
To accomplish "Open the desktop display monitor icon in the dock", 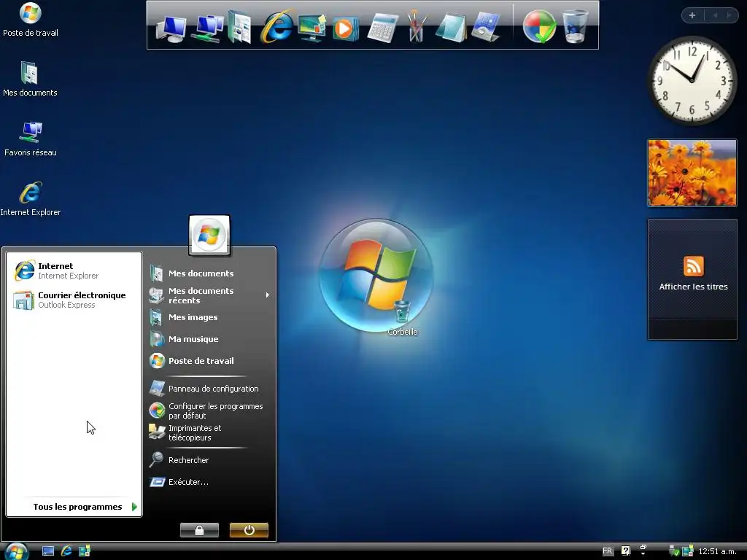I will [x=312, y=28].
